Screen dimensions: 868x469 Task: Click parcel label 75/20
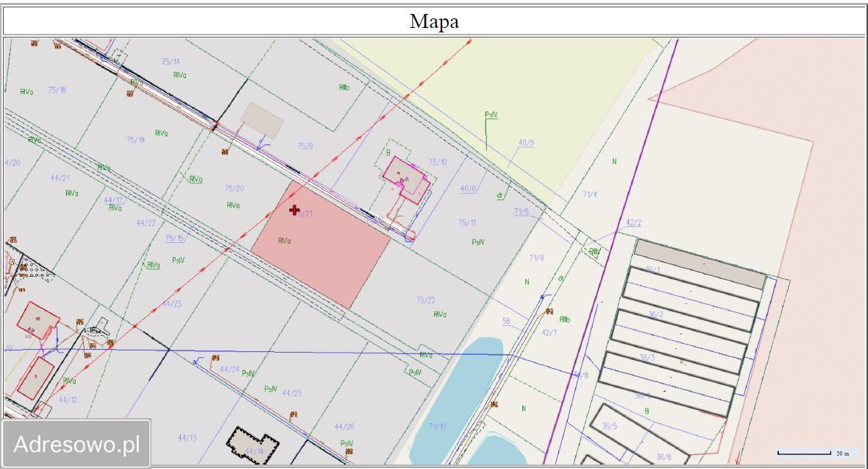[x=234, y=188]
